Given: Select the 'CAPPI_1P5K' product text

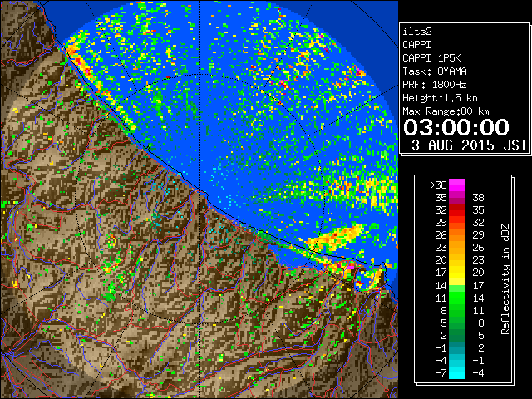Looking at the screenshot, I should 431,58.
